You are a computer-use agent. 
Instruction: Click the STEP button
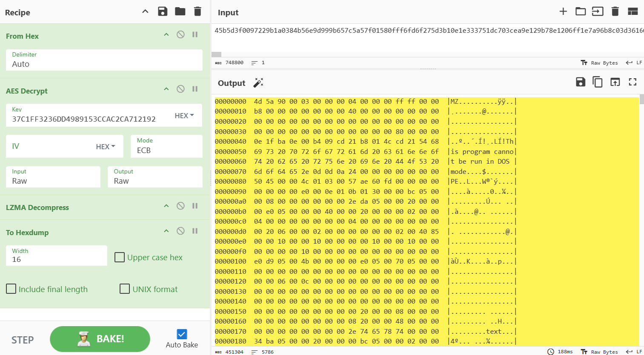pos(23,340)
